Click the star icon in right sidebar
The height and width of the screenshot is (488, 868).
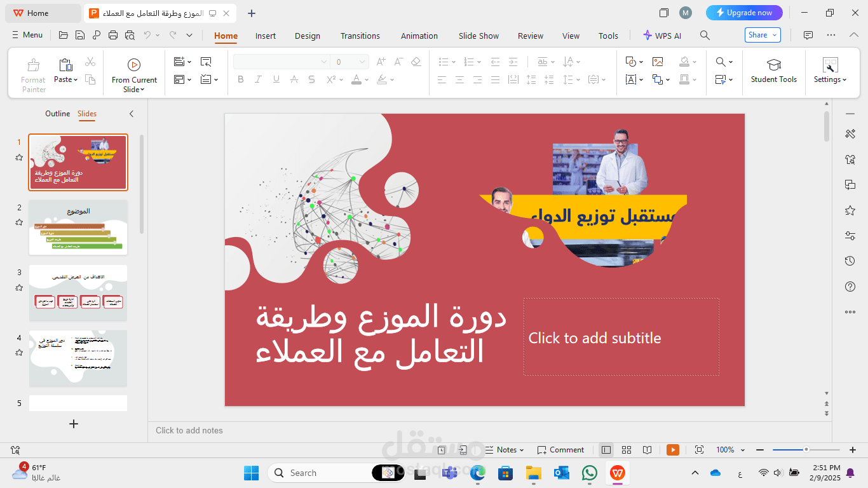point(850,210)
